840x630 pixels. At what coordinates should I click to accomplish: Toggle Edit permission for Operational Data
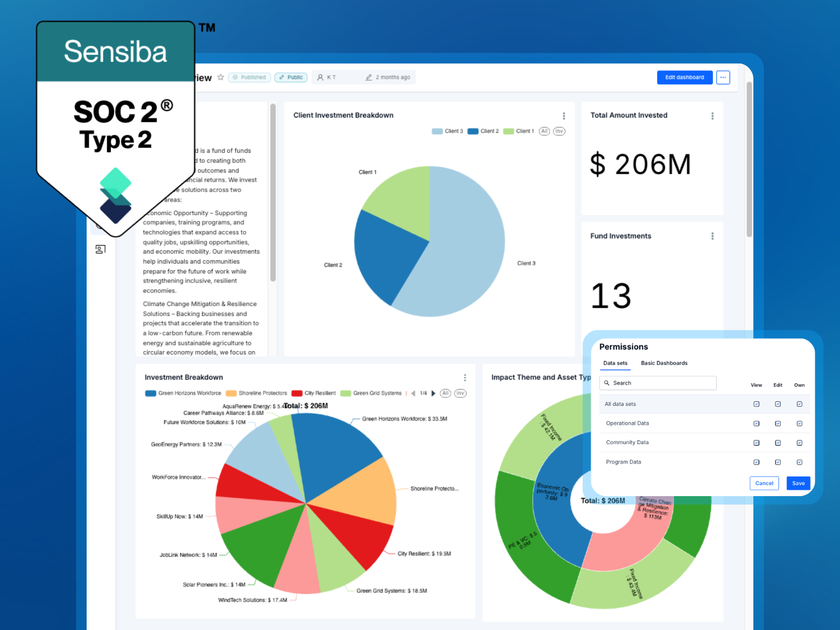(778, 423)
